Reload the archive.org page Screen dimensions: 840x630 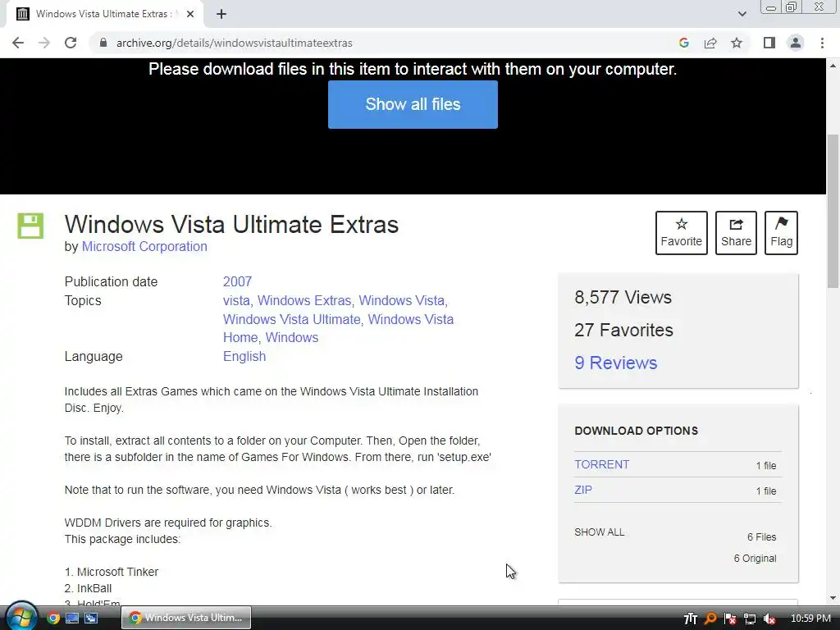click(71, 43)
